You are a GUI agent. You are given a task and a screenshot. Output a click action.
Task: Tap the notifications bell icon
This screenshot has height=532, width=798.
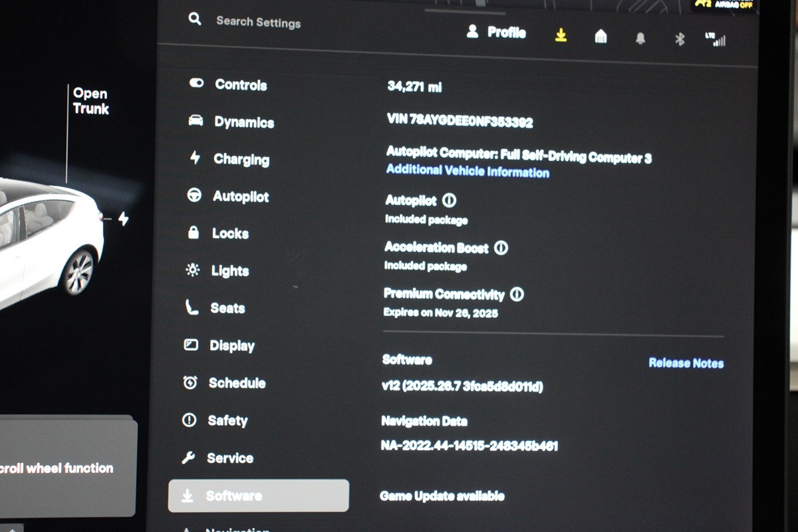tap(640, 39)
